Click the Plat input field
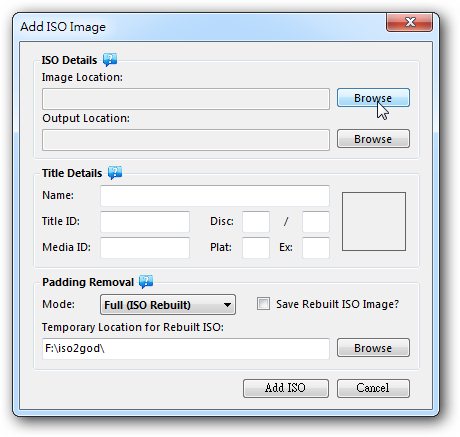 pos(256,248)
